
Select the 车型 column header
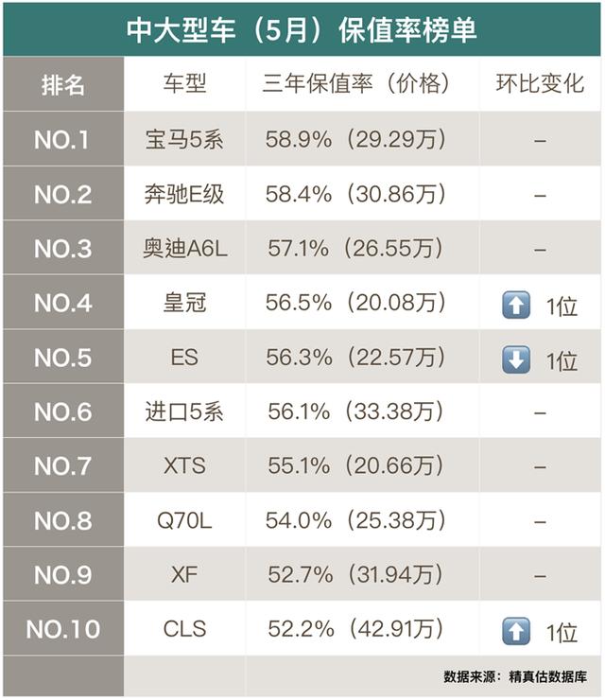pyautogui.click(x=184, y=84)
